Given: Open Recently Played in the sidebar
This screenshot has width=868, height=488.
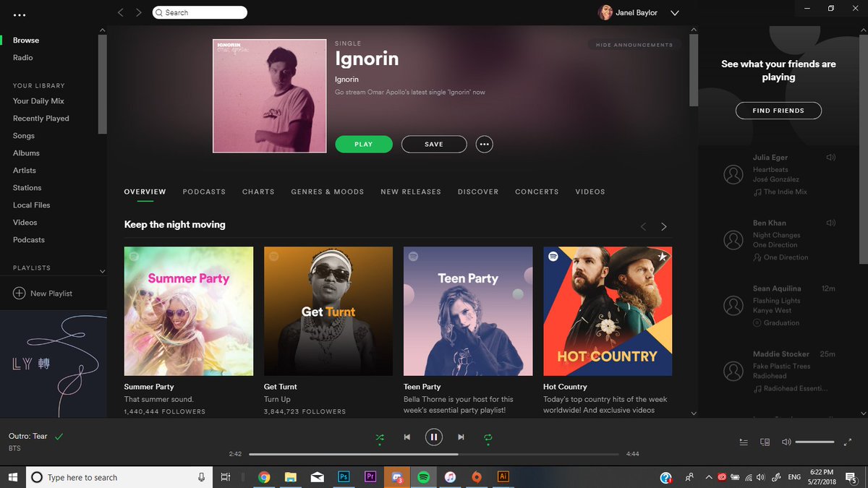Looking at the screenshot, I should pos(41,119).
